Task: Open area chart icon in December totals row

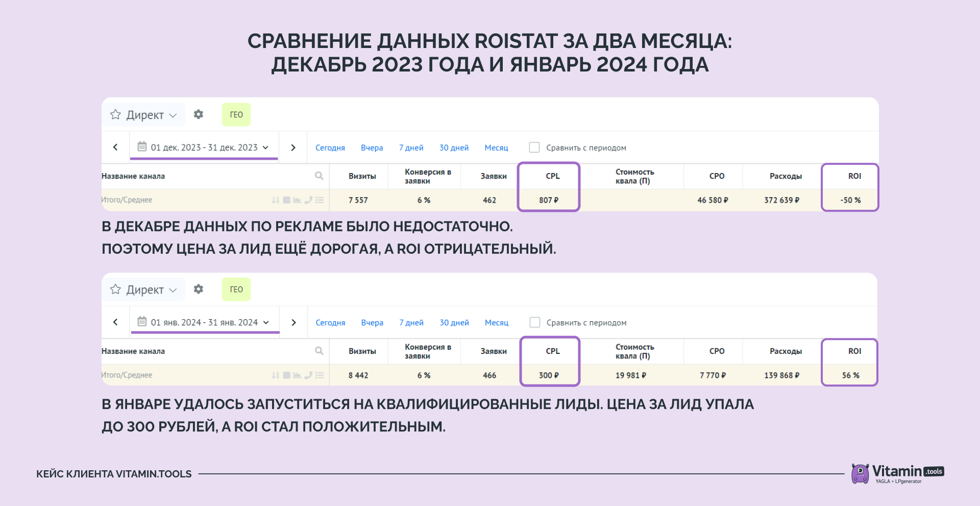Action: click(x=297, y=200)
